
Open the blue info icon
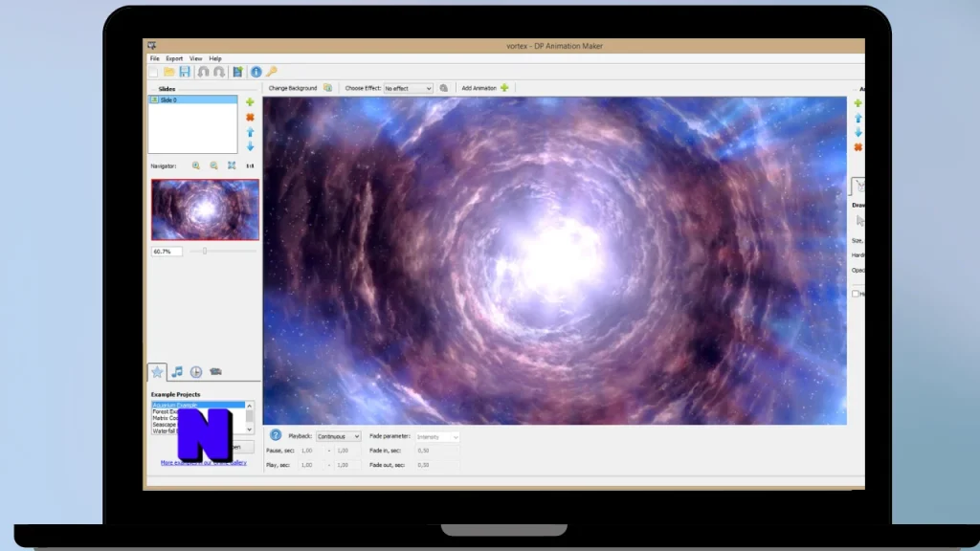pos(256,73)
